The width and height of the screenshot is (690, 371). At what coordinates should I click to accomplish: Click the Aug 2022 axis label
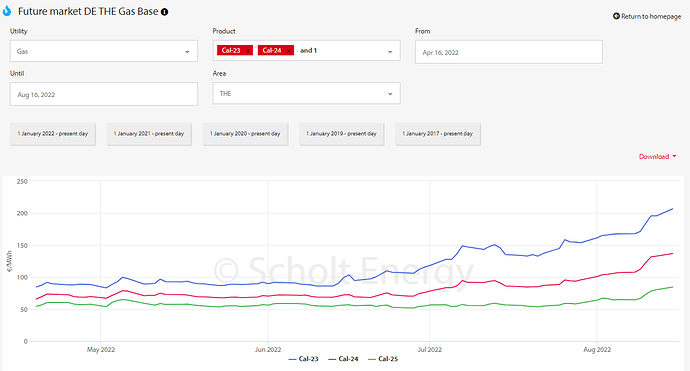[x=597, y=349]
